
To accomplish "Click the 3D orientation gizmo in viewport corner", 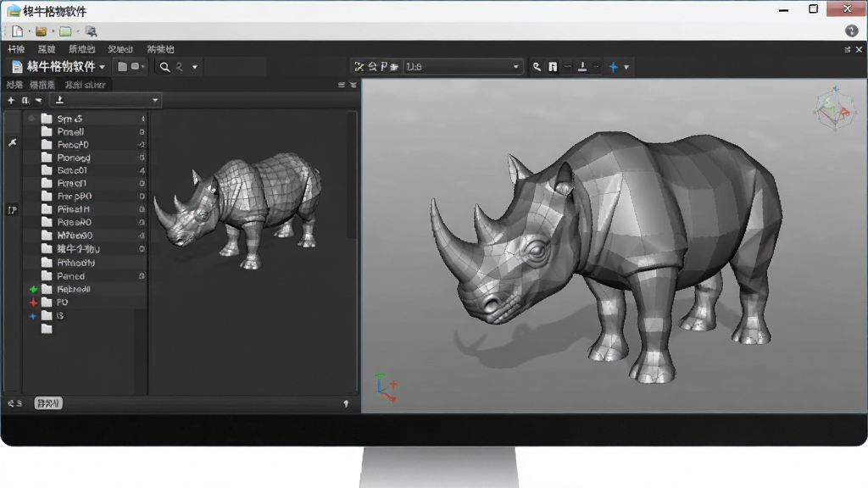I will click(x=834, y=109).
